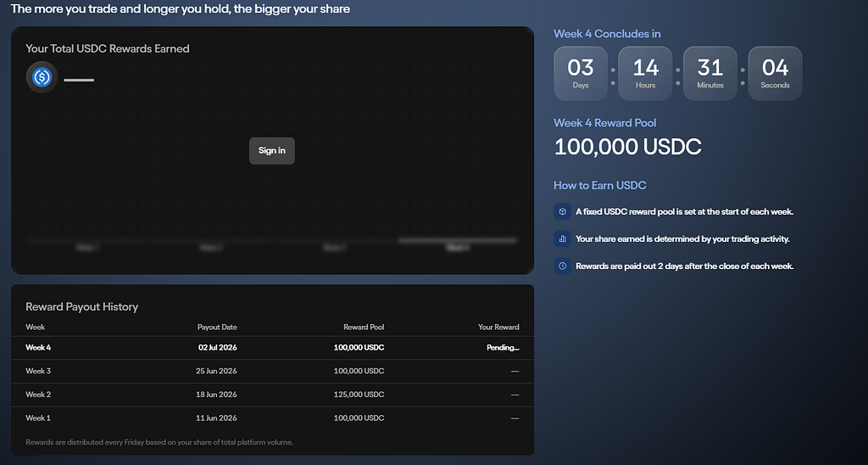This screenshot has height=465, width=868.
Task: Click the 14 Hours countdown tile
Action: (x=645, y=73)
